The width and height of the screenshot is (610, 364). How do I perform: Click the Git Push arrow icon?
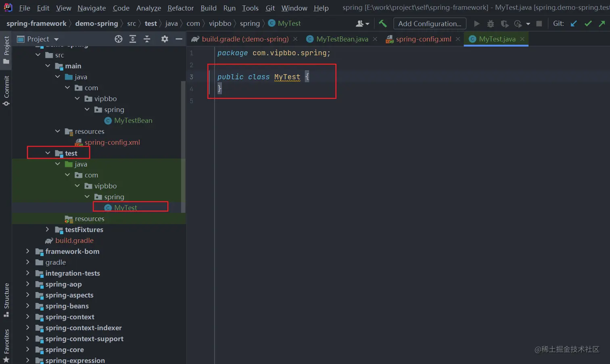(602, 23)
